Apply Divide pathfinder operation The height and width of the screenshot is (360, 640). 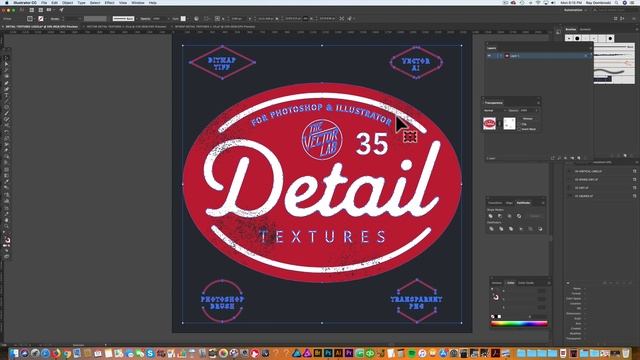(x=491, y=229)
